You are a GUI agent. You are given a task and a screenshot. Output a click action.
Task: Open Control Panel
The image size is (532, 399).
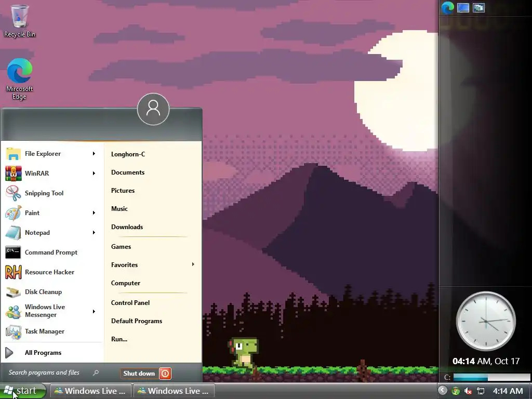click(x=130, y=303)
